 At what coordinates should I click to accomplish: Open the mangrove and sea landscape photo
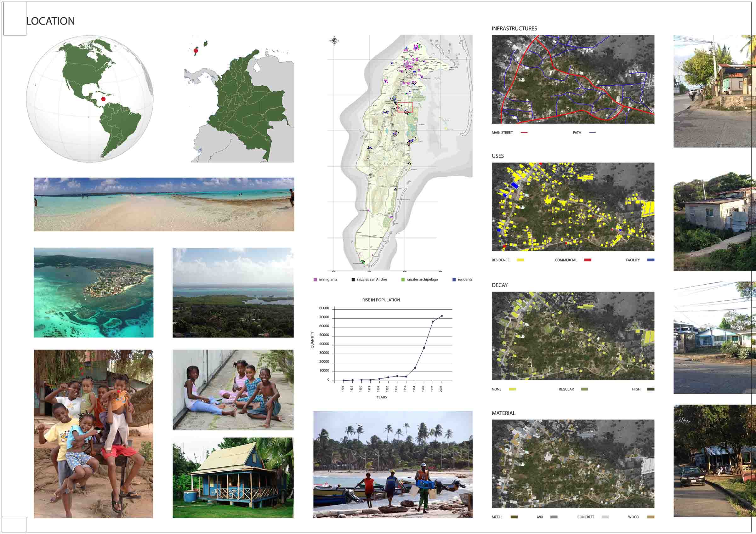tap(233, 293)
